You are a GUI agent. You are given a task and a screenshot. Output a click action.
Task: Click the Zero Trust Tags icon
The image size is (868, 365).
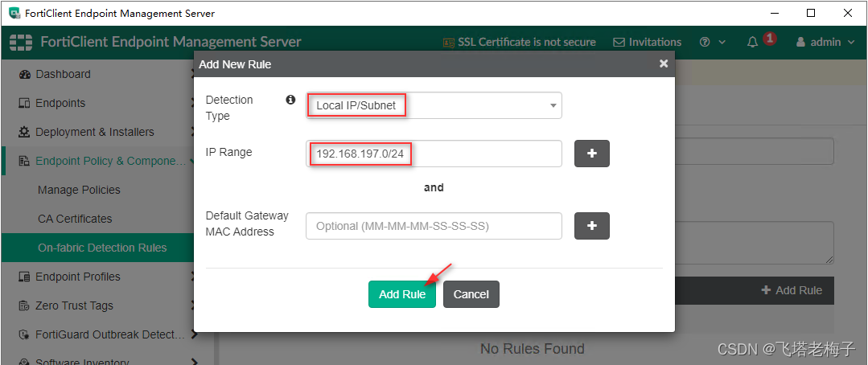24,306
